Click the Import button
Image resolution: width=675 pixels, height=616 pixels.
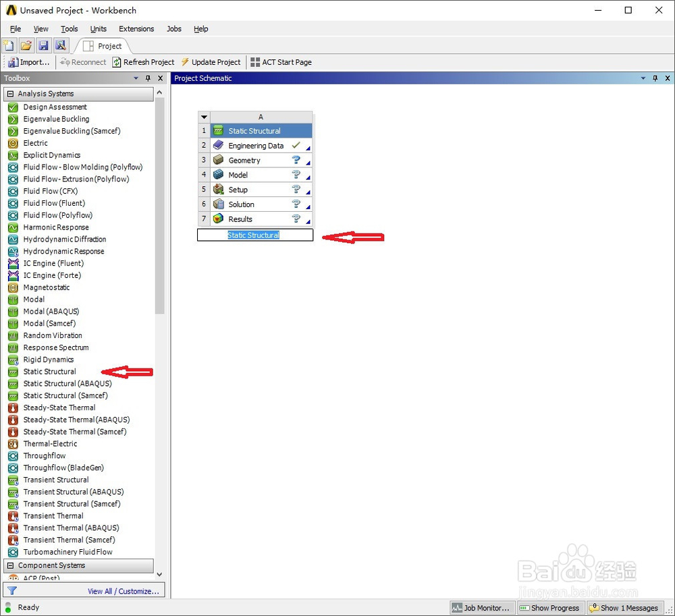29,62
